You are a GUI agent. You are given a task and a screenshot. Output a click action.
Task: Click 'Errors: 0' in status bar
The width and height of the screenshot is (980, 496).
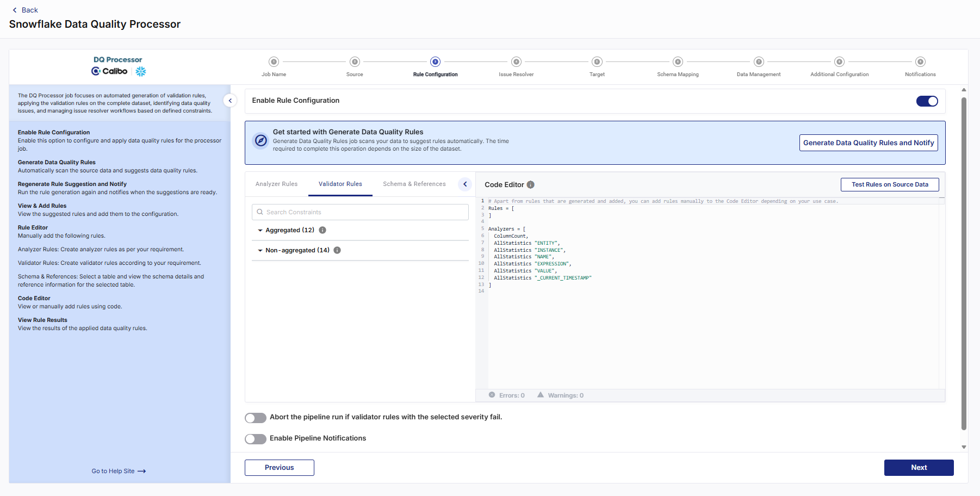[x=512, y=395]
